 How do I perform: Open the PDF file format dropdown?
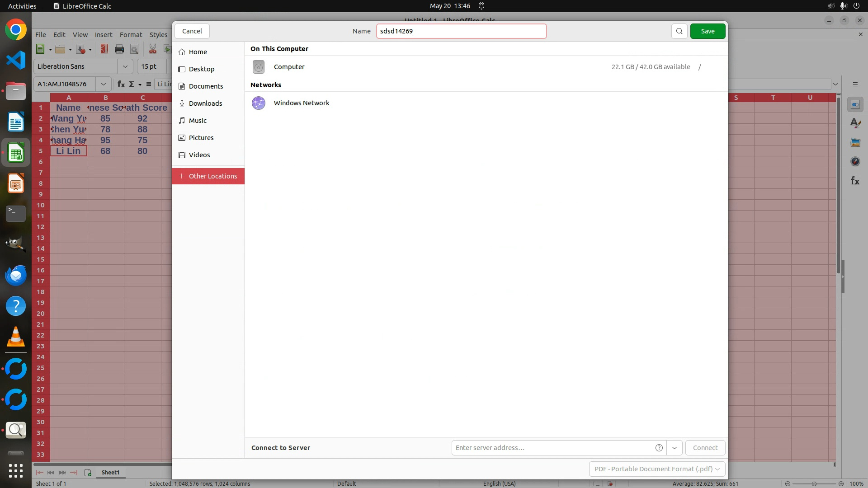tap(657, 469)
